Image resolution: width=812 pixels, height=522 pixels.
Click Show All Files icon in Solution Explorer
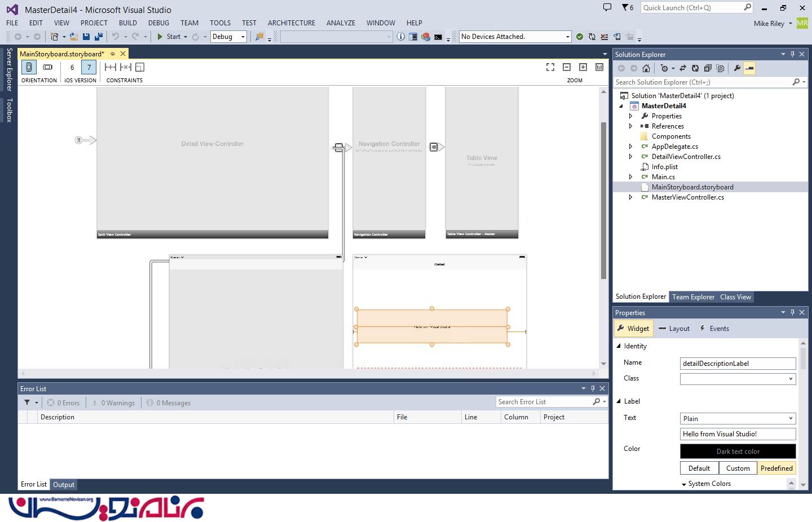(720, 68)
